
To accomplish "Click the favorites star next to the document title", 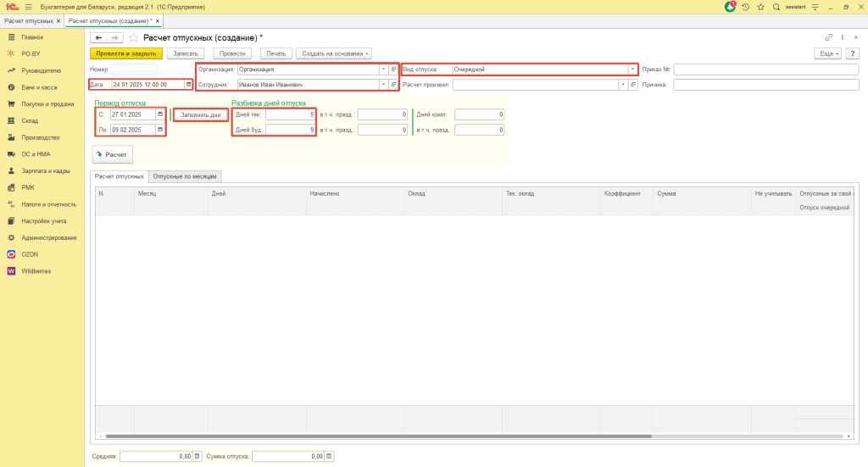I will point(133,37).
